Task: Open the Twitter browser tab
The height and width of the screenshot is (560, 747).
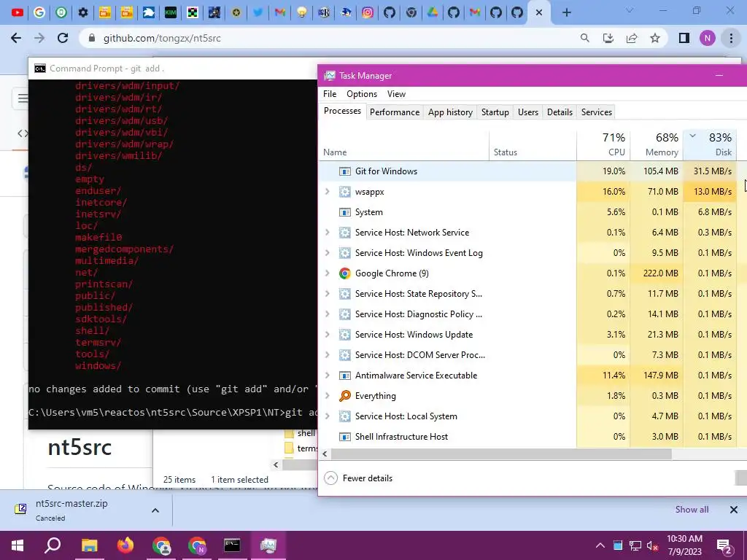Action: click(x=258, y=12)
